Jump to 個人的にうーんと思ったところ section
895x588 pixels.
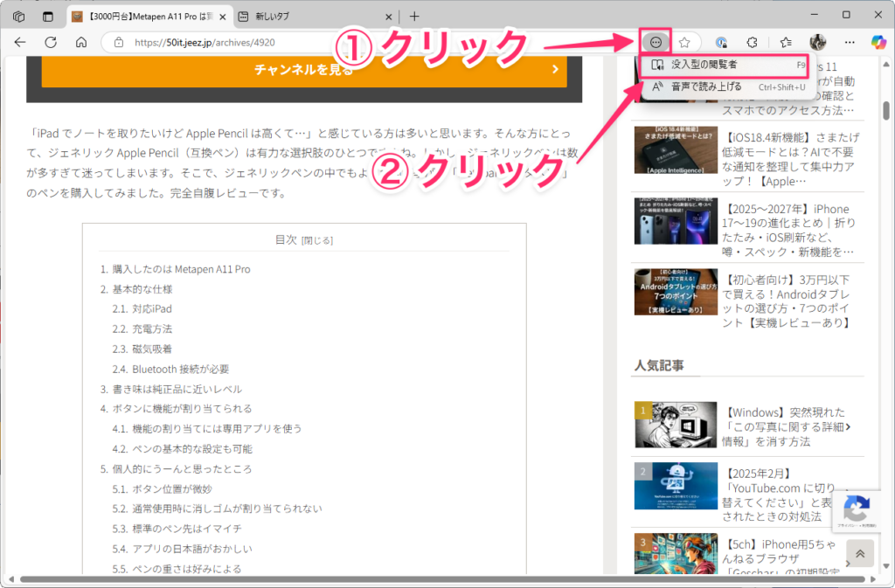182,469
